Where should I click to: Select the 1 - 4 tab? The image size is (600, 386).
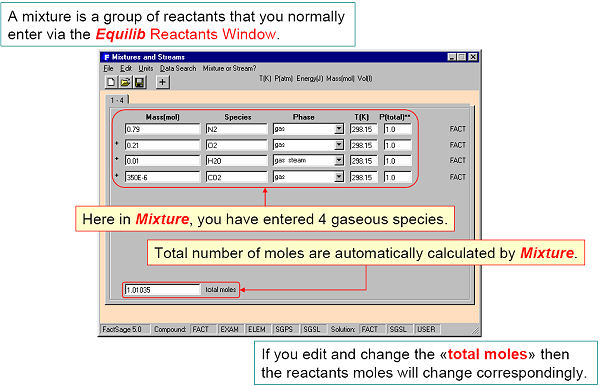[x=117, y=100]
